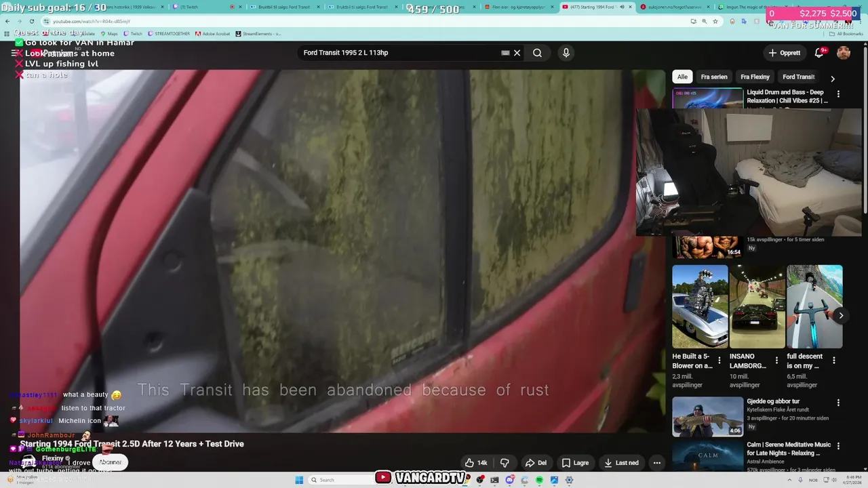868x488 pixels.
Task: Open the Adobe Acrobat bookmark
Action: click(x=213, y=33)
